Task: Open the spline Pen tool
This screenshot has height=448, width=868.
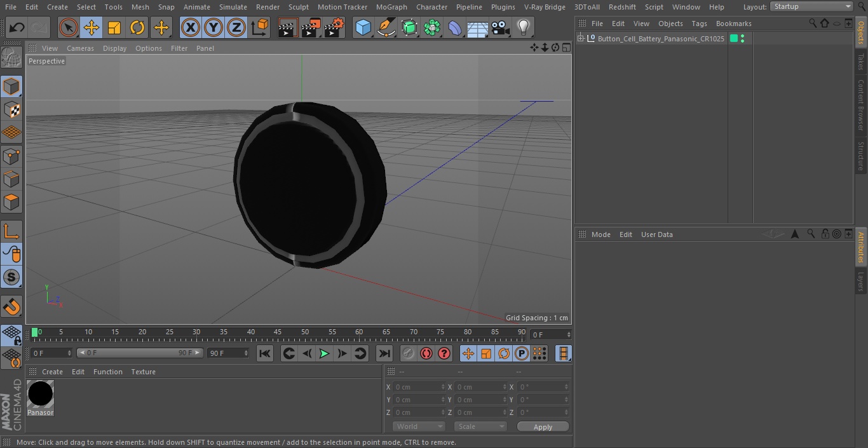Action: click(x=386, y=27)
